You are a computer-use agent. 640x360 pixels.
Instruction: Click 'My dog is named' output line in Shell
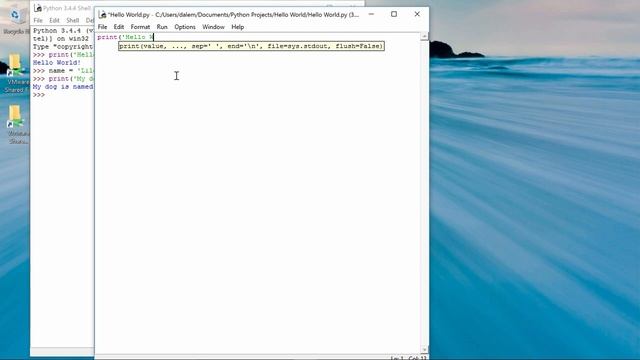click(x=63, y=87)
